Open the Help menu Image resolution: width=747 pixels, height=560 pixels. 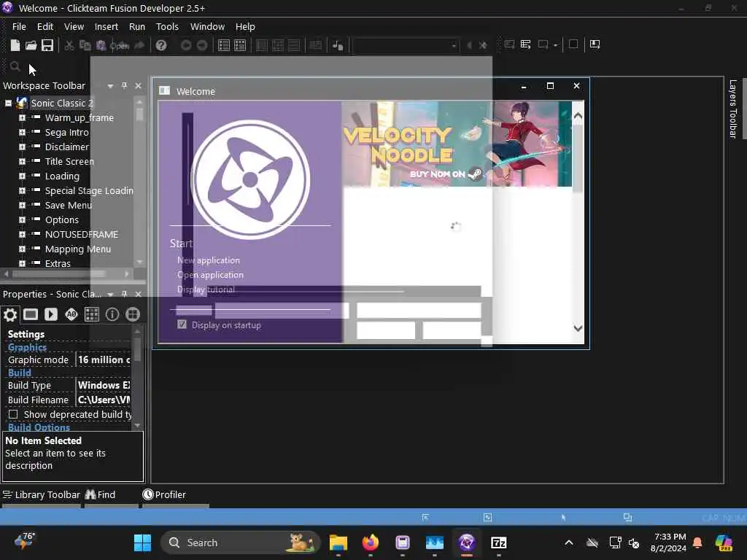[245, 27]
